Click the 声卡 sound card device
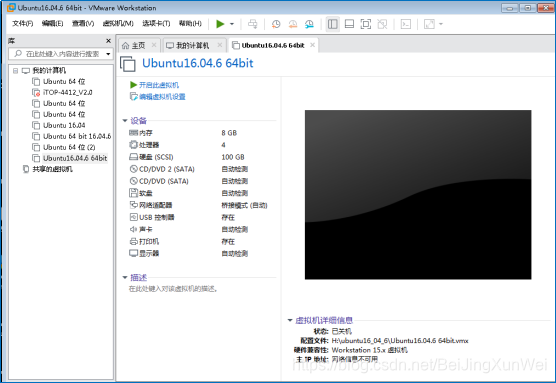This screenshot has height=383, width=556. 141,229
